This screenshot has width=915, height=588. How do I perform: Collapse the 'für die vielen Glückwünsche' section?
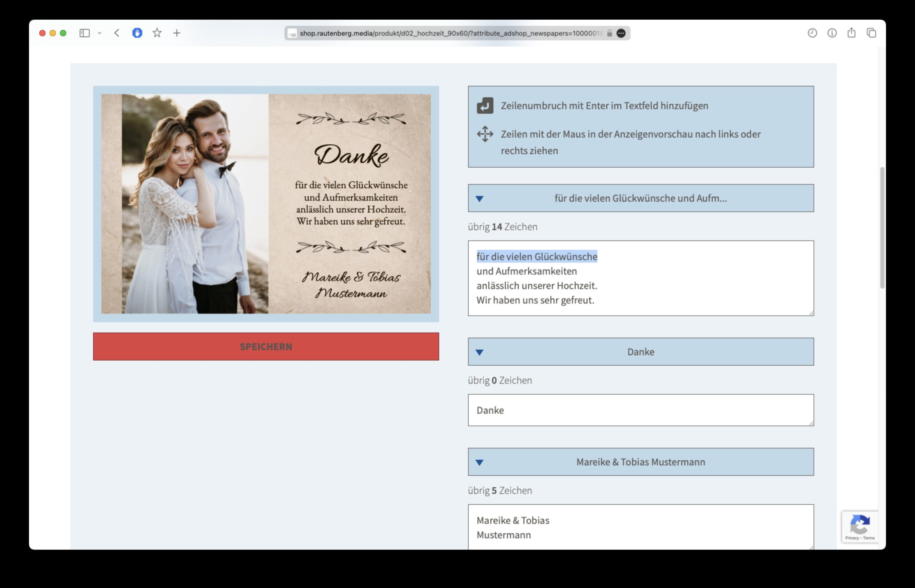[641, 198]
